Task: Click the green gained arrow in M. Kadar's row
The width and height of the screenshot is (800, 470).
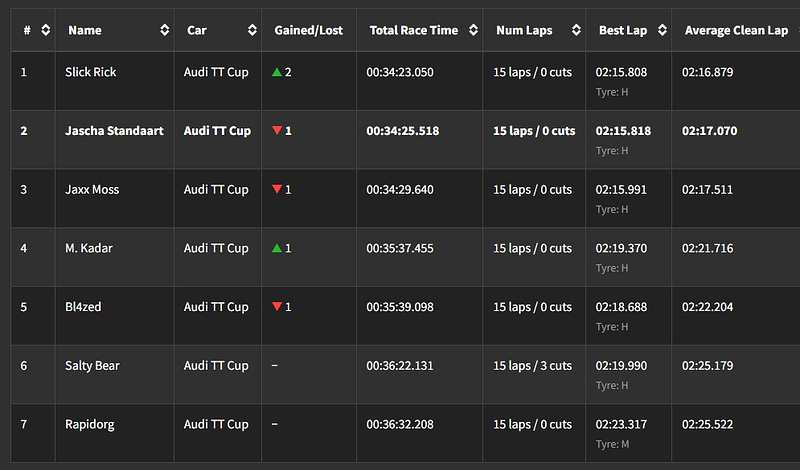Action: [277, 248]
